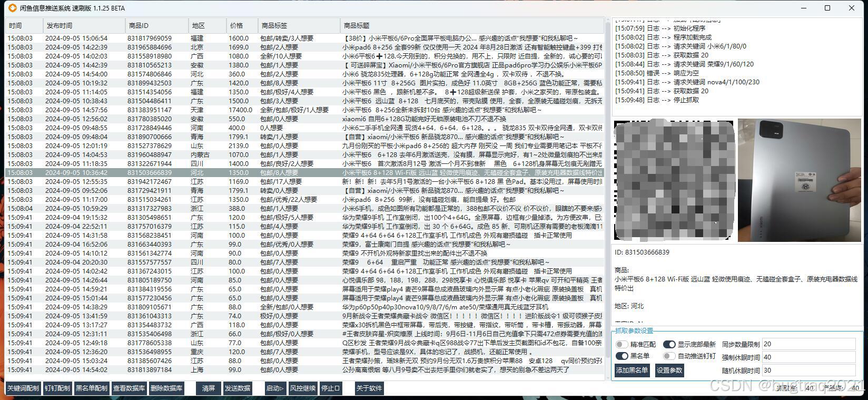Clear the screen with 清屏
The width and height of the screenshot is (868, 400).
(x=209, y=388)
